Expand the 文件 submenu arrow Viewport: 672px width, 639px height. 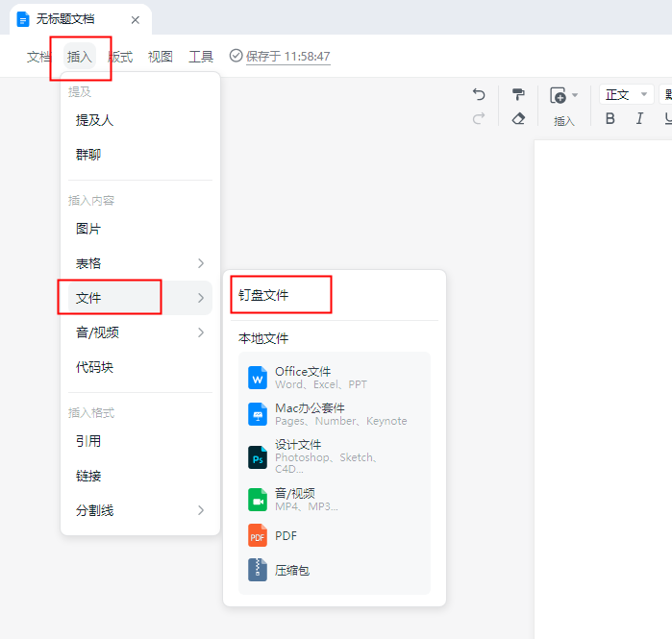[x=201, y=298]
